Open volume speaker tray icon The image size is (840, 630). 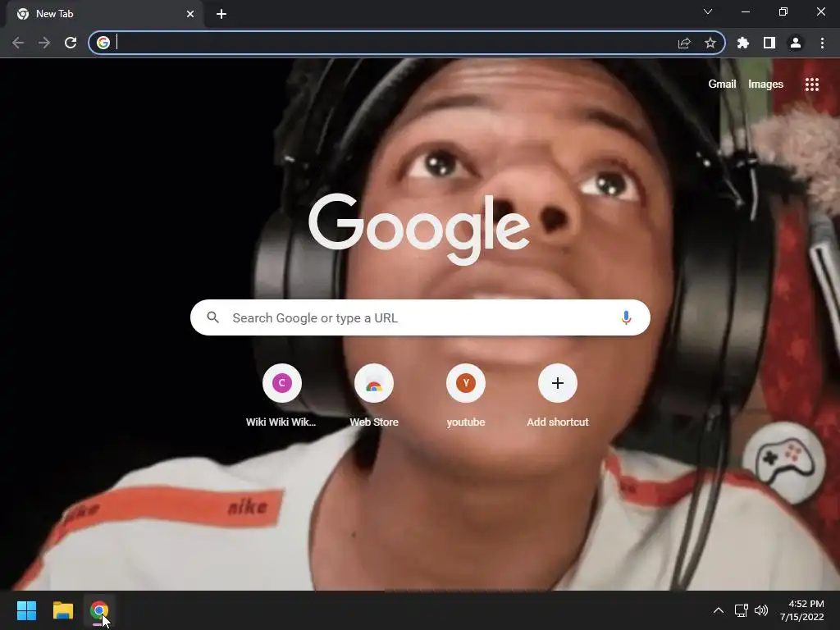click(761, 610)
